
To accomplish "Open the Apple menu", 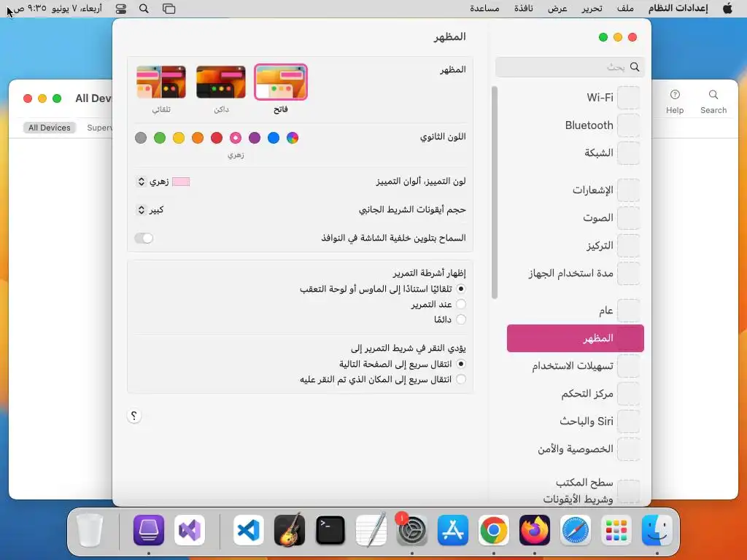I will click(x=727, y=8).
